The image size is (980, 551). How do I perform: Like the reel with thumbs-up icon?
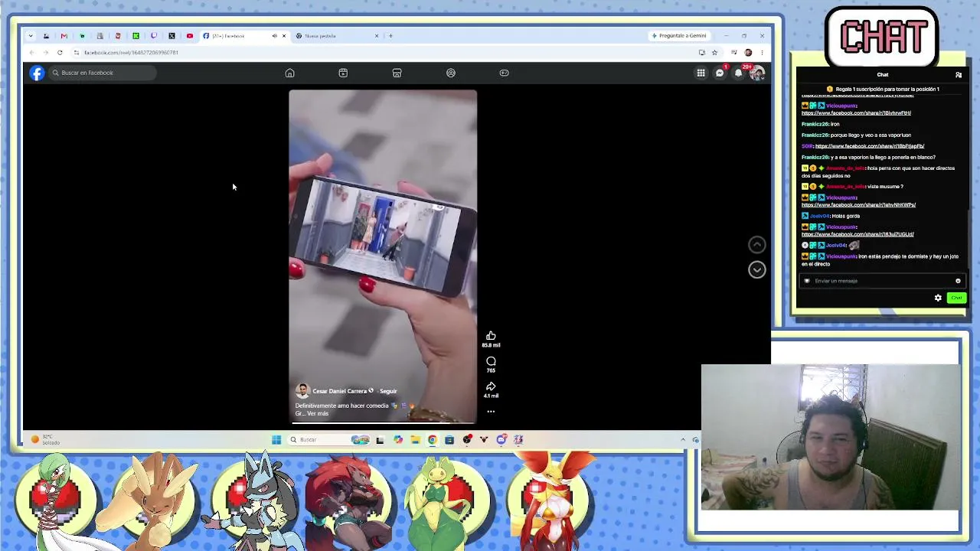click(x=491, y=335)
